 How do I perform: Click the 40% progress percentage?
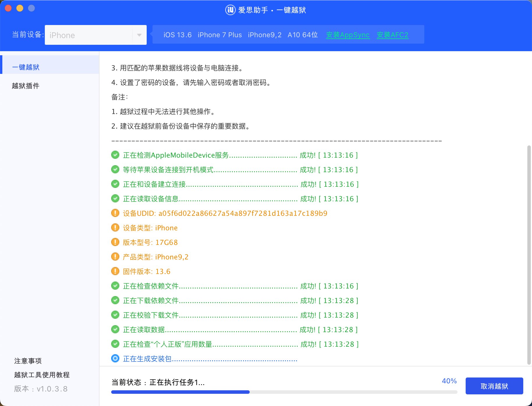[x=449, y=381]
